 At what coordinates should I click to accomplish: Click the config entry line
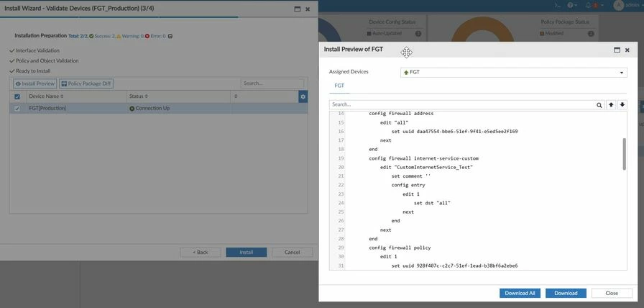click(408, 185)
